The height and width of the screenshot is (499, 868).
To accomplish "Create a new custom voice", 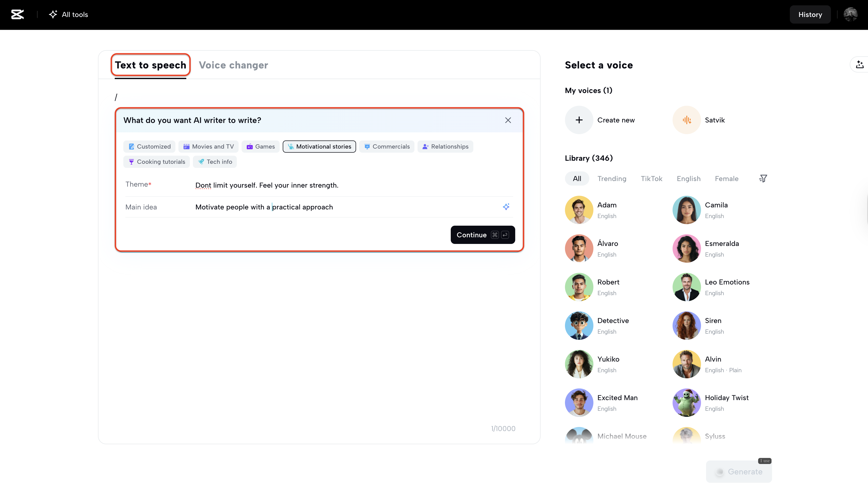I will click(x=579, y=120).
